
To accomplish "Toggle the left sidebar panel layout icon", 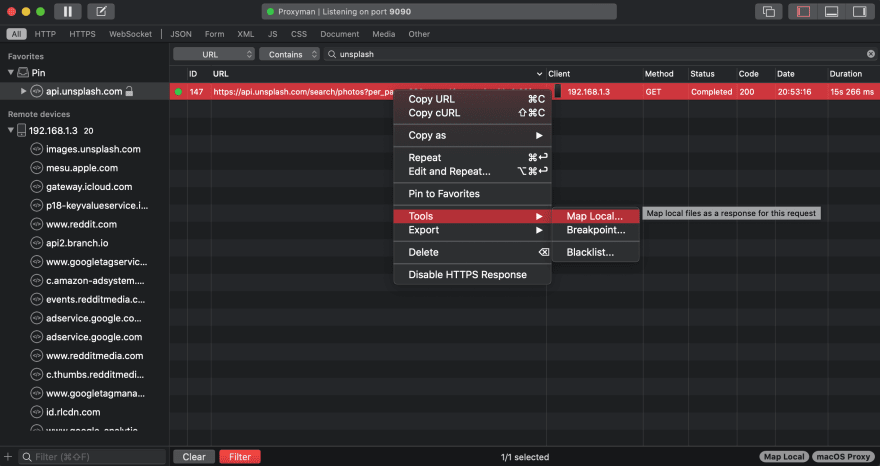I will (803, 11).
